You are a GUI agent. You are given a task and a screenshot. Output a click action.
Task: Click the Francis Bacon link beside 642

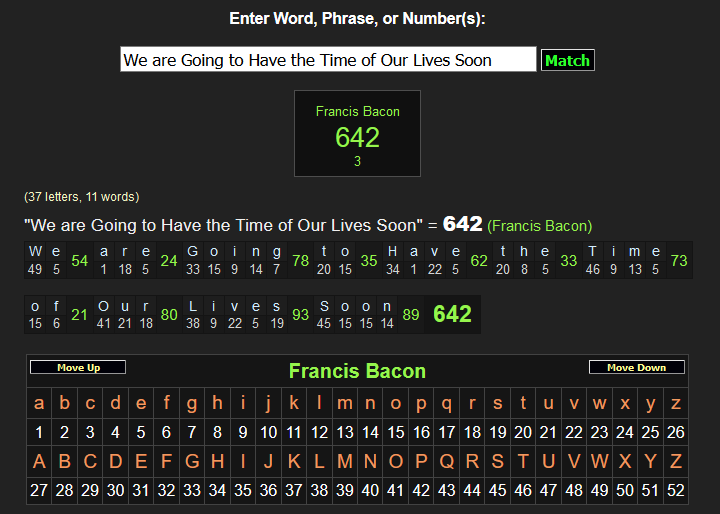click(x=539, y=226)
